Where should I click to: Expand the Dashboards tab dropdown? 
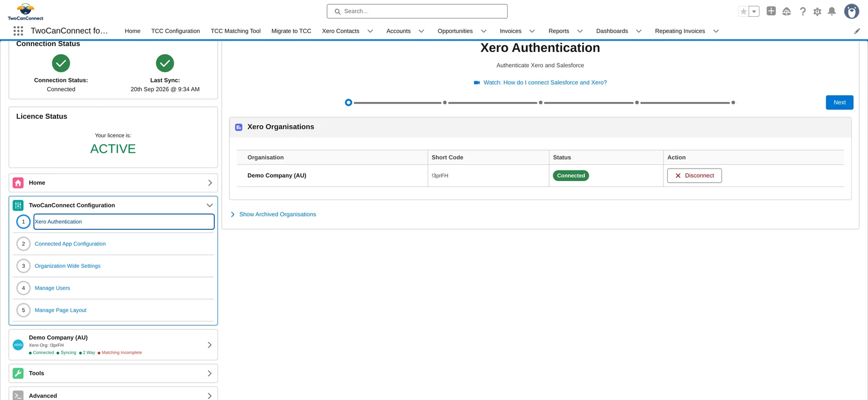(639, 31)
